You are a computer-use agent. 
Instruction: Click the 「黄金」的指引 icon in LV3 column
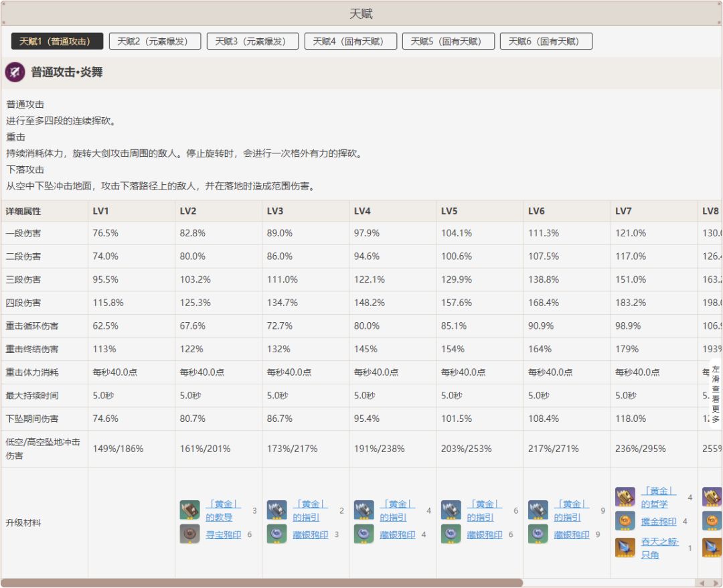(276, 510)
